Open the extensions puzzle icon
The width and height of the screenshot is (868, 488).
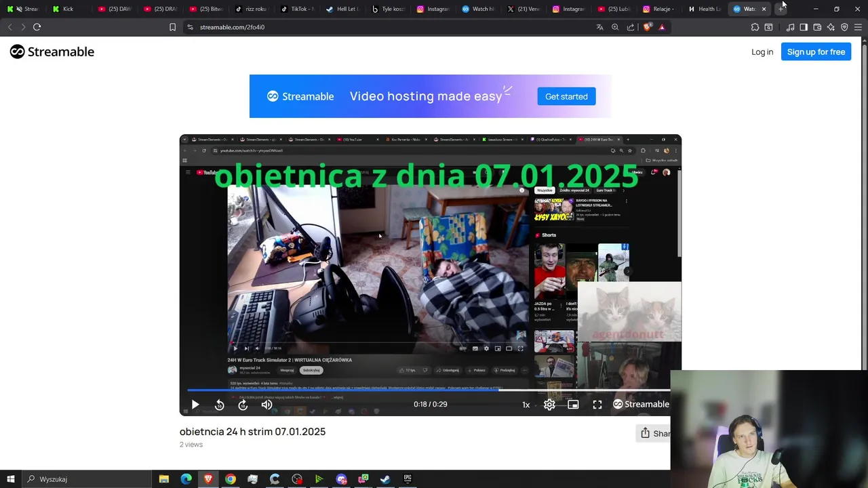click(755, 27)
